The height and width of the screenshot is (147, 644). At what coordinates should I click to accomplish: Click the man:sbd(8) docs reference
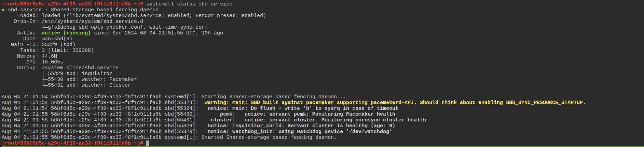[x=57, y=39]
